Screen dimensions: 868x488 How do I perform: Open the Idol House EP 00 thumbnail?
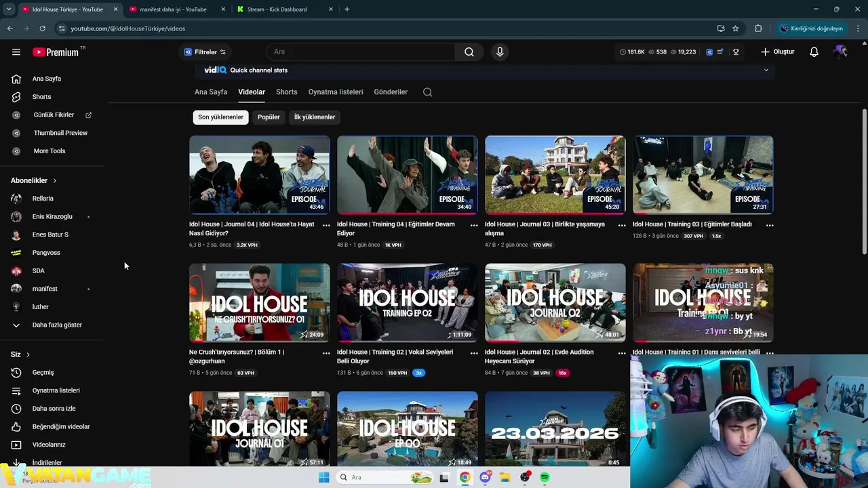408,430
